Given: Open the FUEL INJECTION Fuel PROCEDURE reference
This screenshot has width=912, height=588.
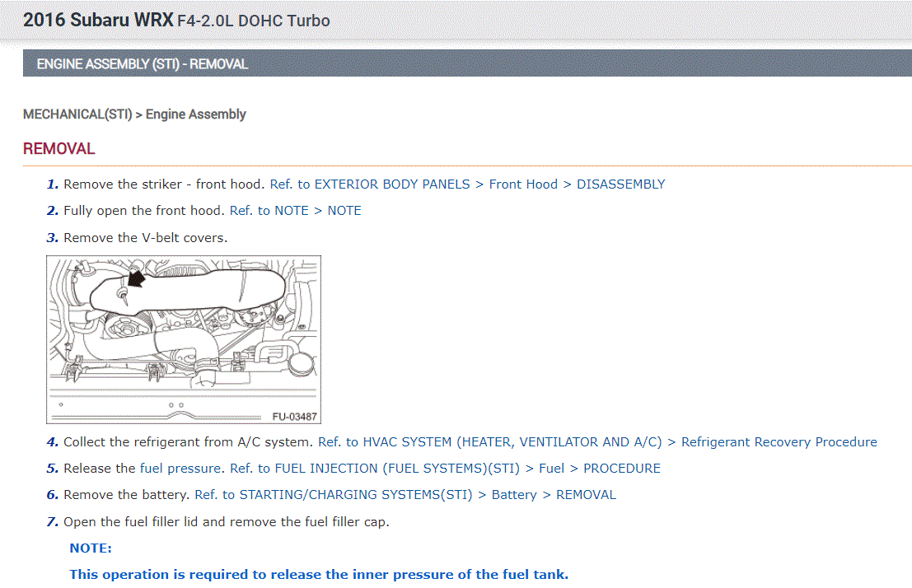Looking at the screenshot, I should 445,469.
